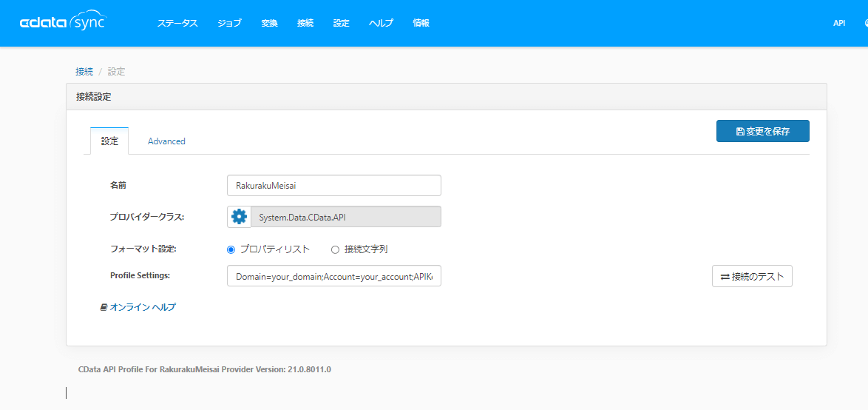Click the 名前 field containing RakurakuMeisai
The image size is (868, 410).
tap(333, 186)
